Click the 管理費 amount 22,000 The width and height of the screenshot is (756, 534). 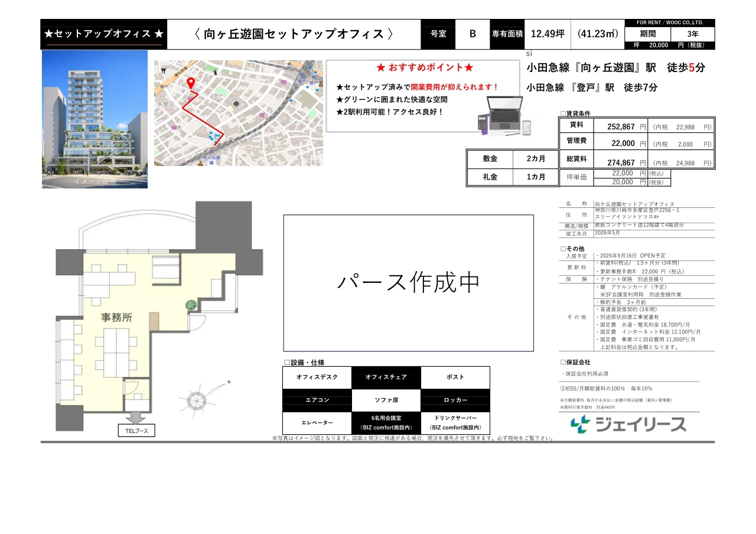click(623, 144)
